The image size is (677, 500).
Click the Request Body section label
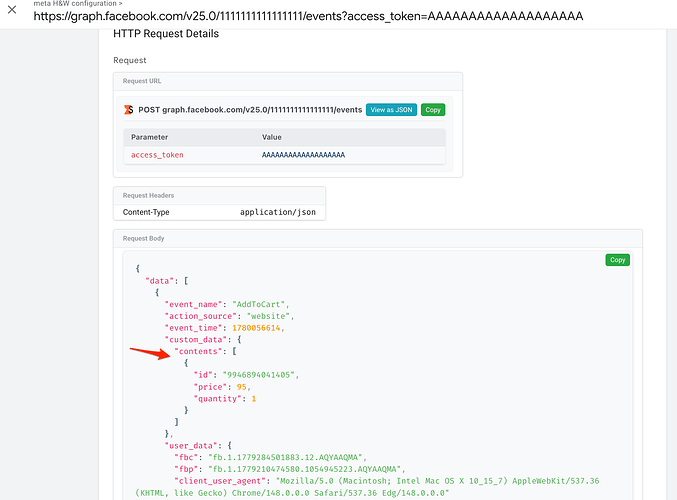[143, 238]
